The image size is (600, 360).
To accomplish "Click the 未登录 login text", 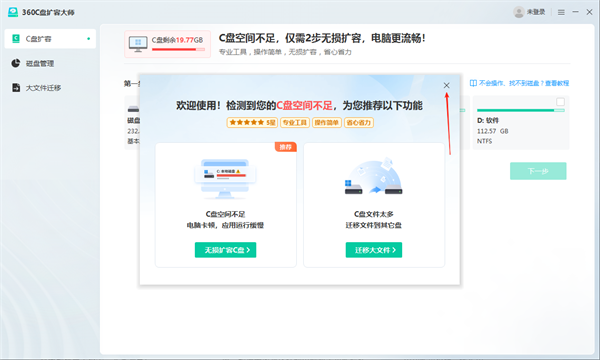I will 536,12.
